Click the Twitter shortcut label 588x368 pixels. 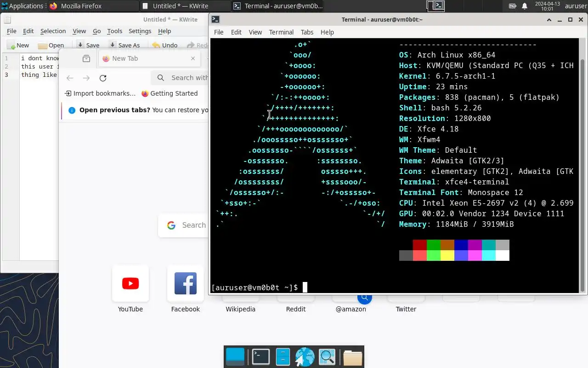click(x=406, y=309)
